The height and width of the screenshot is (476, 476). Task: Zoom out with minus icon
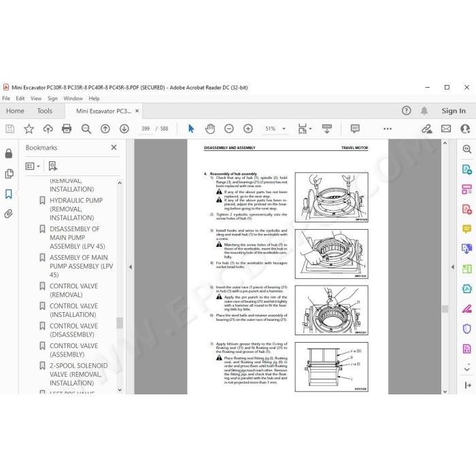pos(229,129)
